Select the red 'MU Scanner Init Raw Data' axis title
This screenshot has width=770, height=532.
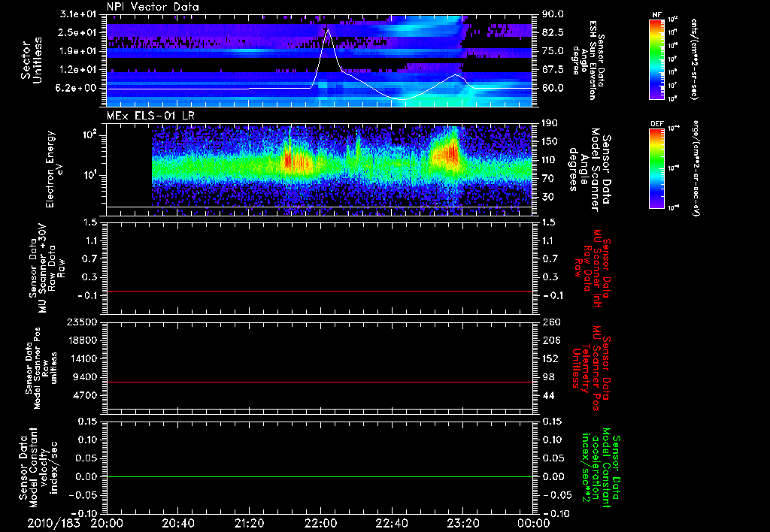[x=593, y=268]
